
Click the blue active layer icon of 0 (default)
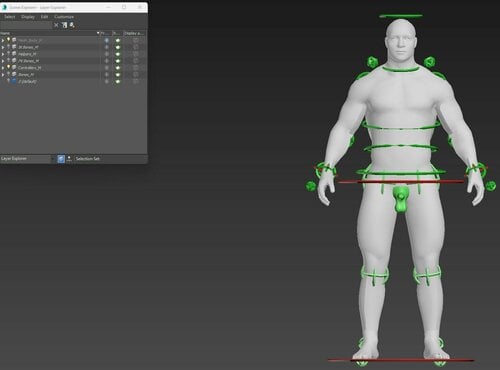point(14,81)
